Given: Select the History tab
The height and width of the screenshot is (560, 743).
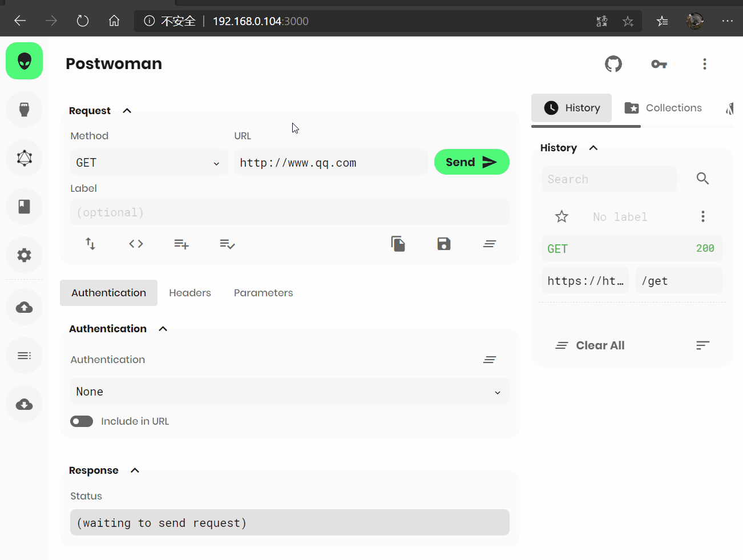Looking at the screenshot, I should coord(571,108).
